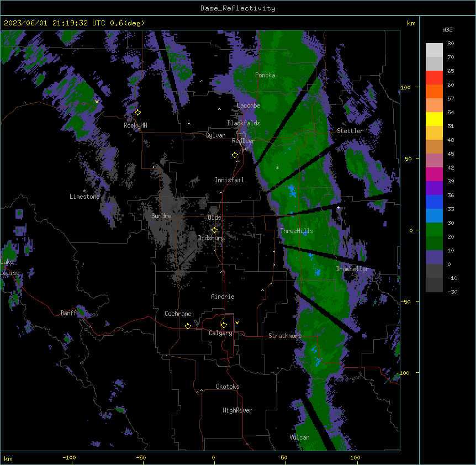Image resolution: width=476 pixels, height=465 pixels.
Task: Select the yellow diamond marker above Calgary label
Action: (224, 325)
